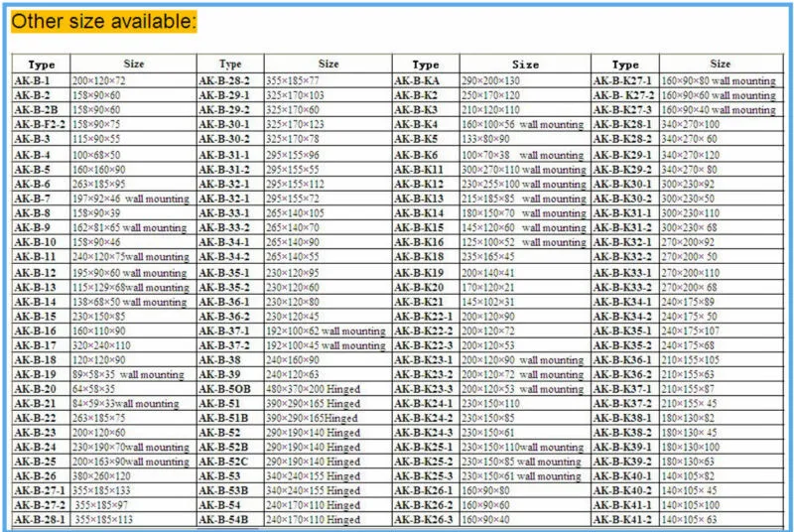This screenshot has width=794, height=532.
Task: Click the AK-B-K24-1 type cell
Action: (x=424, y=404)
